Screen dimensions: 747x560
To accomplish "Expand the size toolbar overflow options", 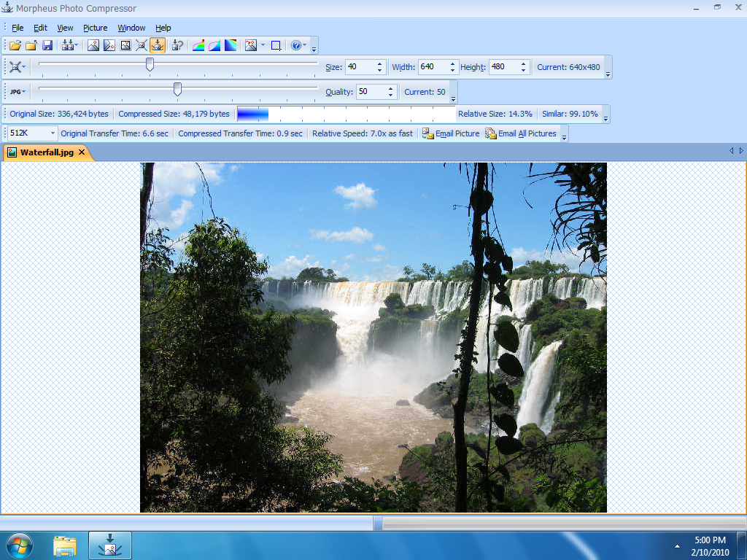I will pyautogui.click(x=608, y=74).
